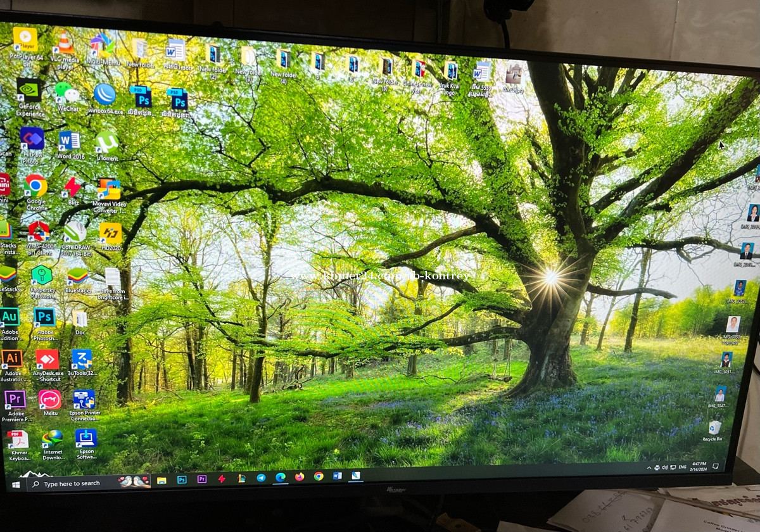
Task: Launch CorelDRAW 2017 from the desktop
Action: click(x=75, y=239)
